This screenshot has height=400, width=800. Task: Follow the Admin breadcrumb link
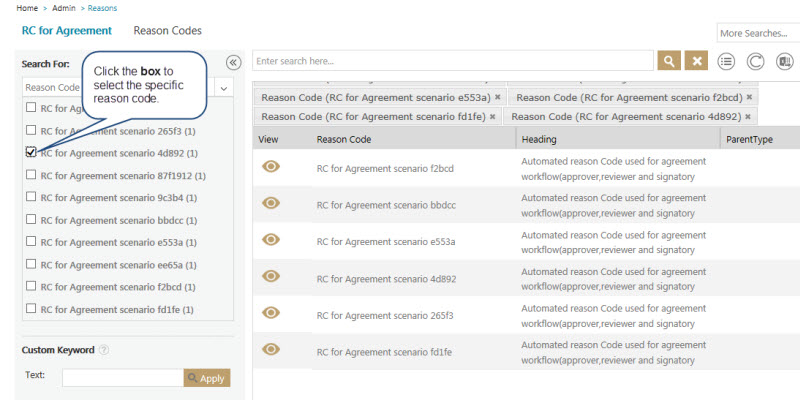pyautogui.click(x=62, y=7)
